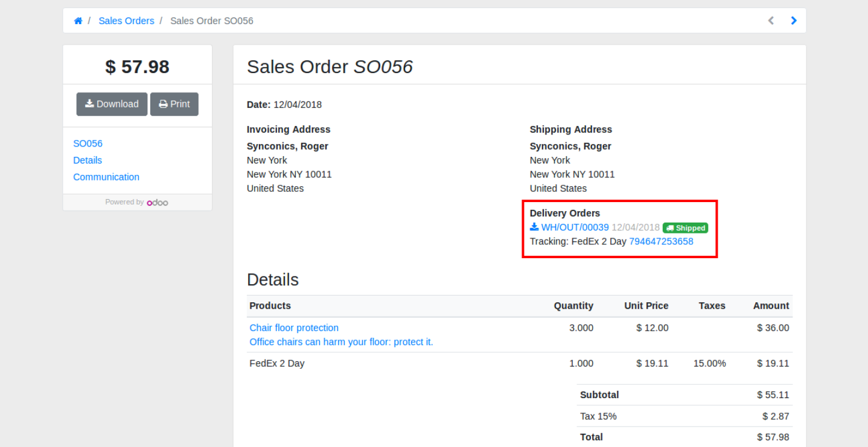868x447 pixels.
Task: Click the Sales Order SO056 breadcrumb item
Action: click(x=211, y=21)
